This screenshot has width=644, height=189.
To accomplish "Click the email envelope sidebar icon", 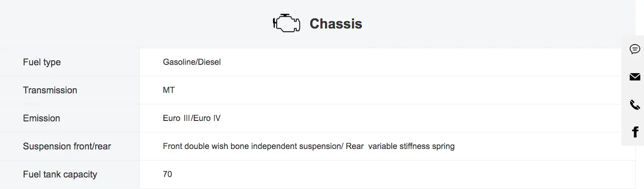I will click(635, 77).
